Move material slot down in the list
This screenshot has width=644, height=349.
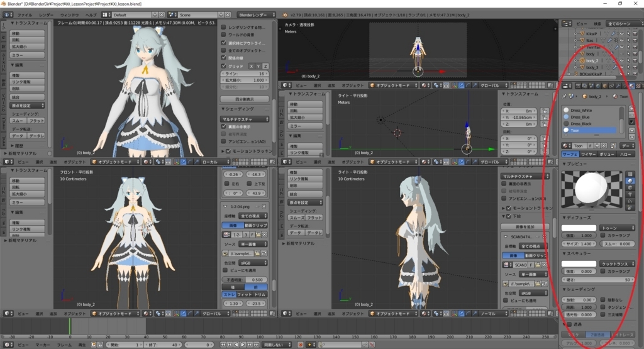632,137
